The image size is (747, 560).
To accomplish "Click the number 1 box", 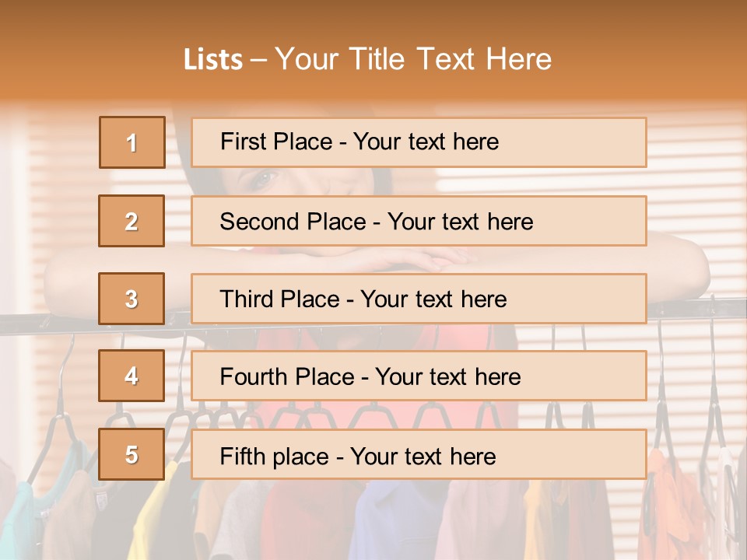I will coord(132,142).
